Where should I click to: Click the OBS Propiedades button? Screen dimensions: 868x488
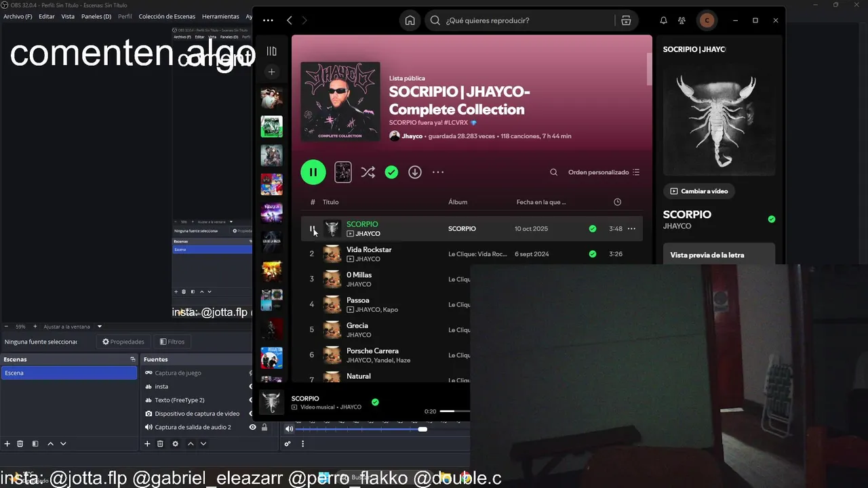[x=123, y=342]
